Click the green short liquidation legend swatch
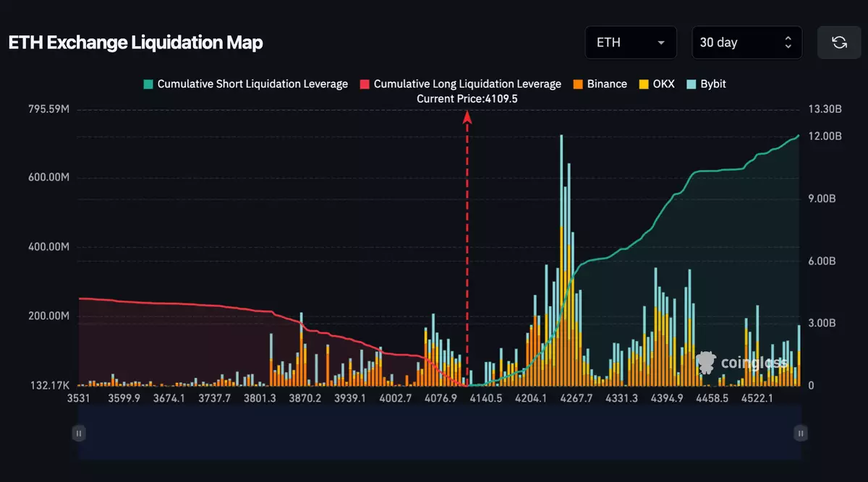Viewport: 868px width, 482px height. (x=148, y=84)
